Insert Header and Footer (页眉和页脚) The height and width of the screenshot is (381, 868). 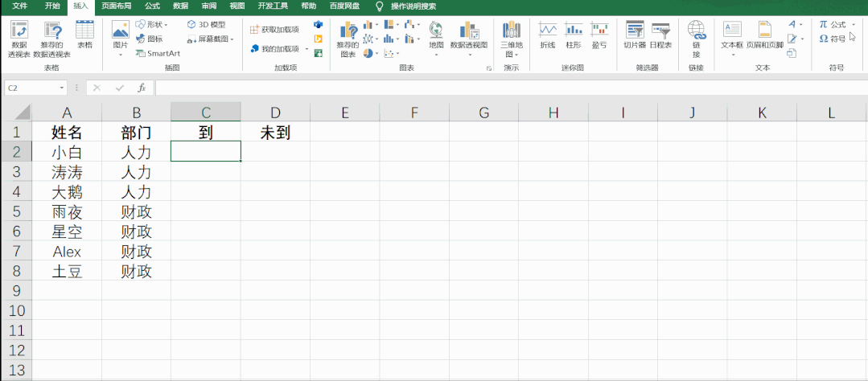[765, 35]
